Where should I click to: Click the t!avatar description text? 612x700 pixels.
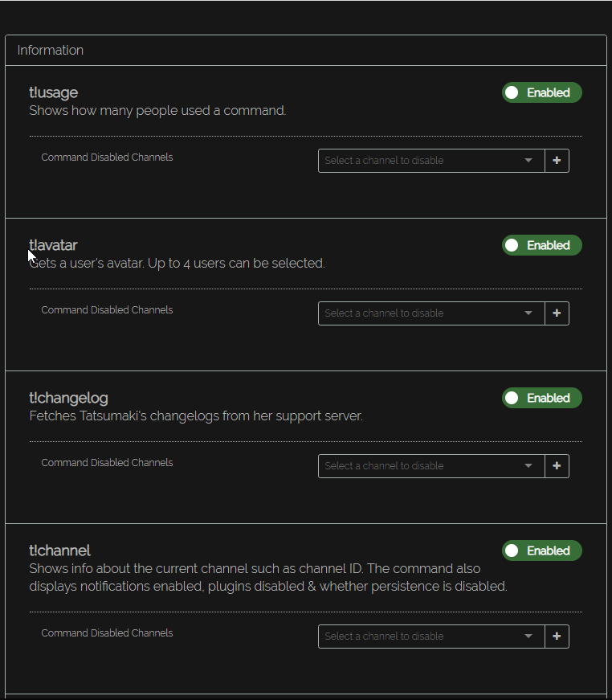(177, 264)
